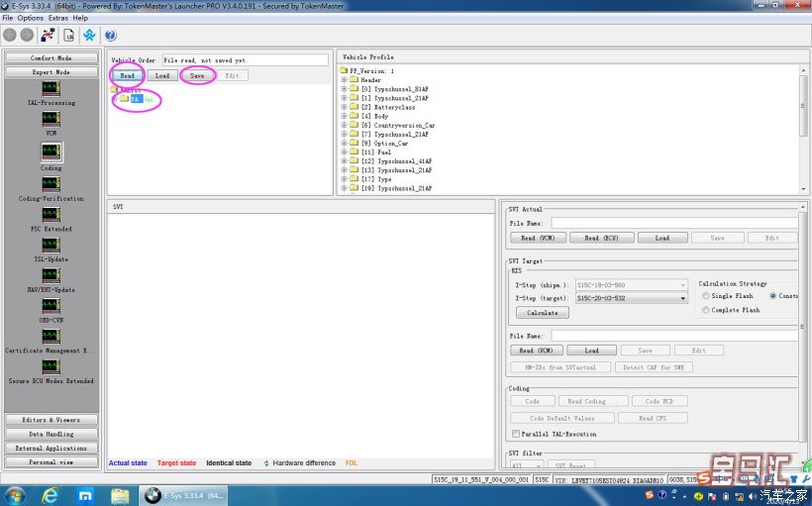The height and width of the screenshot is (506, 812).
Task: Select the [17] Type tree row
Action: tap(376, 179)
